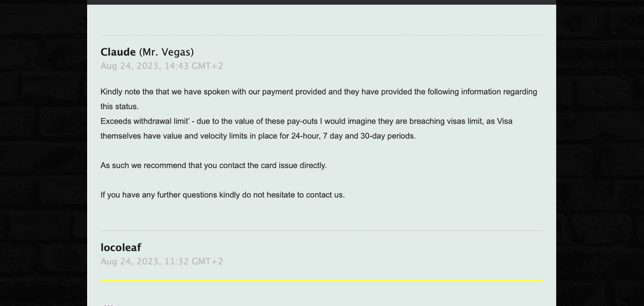Click the (Mr. Vegas) casino label
Screen dimensions: 644x306
click(x=166, y=52)
